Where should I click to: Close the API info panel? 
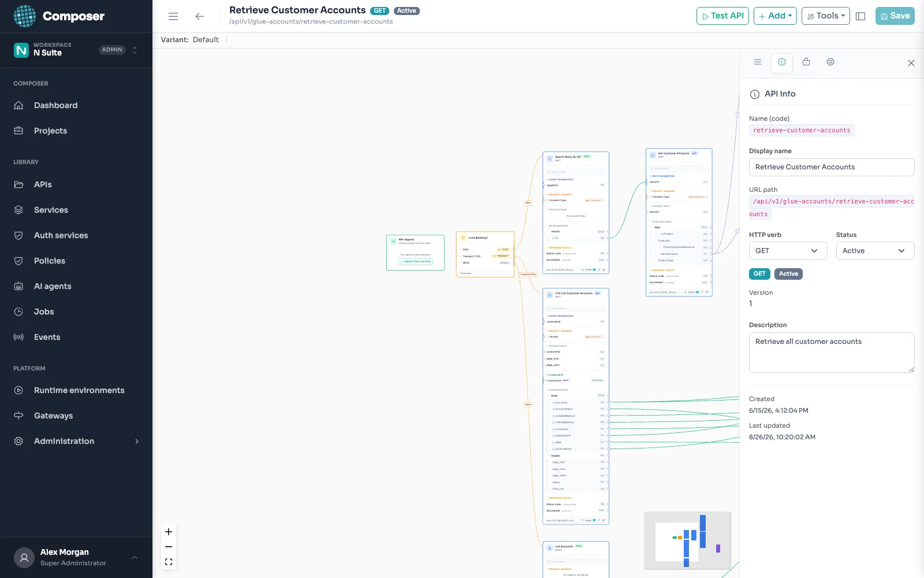tap(911, 63)
